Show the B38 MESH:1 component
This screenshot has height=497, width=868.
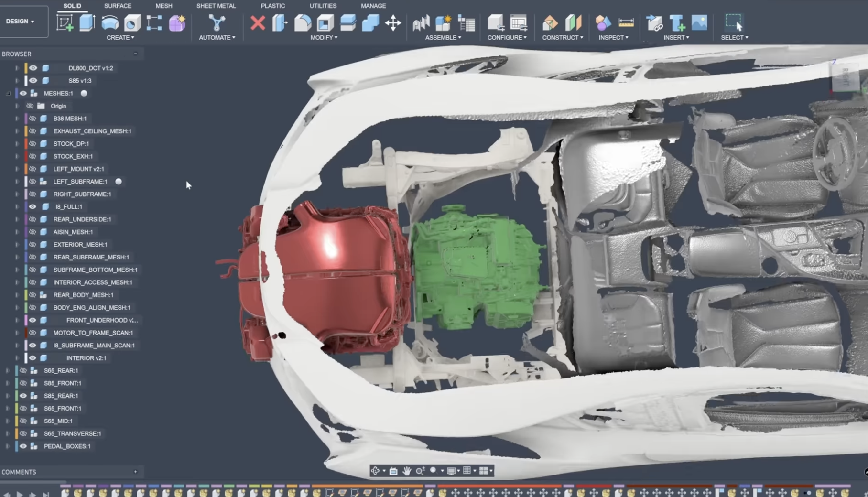(x=33, y=119)
